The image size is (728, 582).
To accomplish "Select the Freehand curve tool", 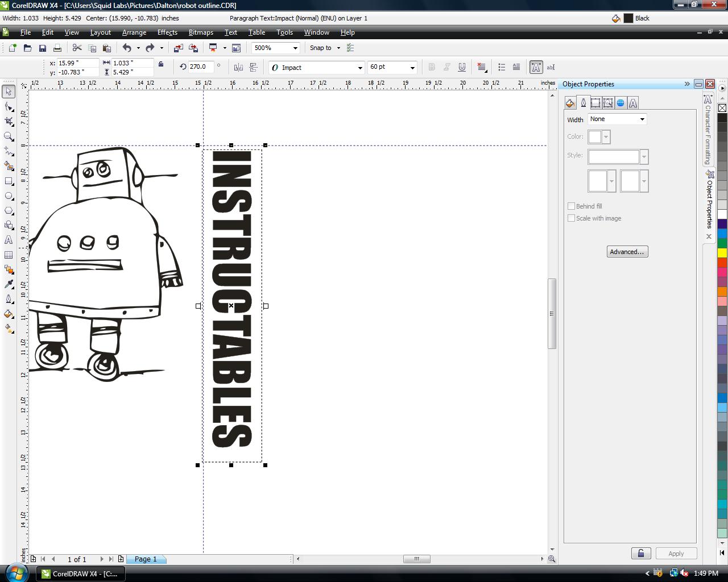I will [9, 151].
